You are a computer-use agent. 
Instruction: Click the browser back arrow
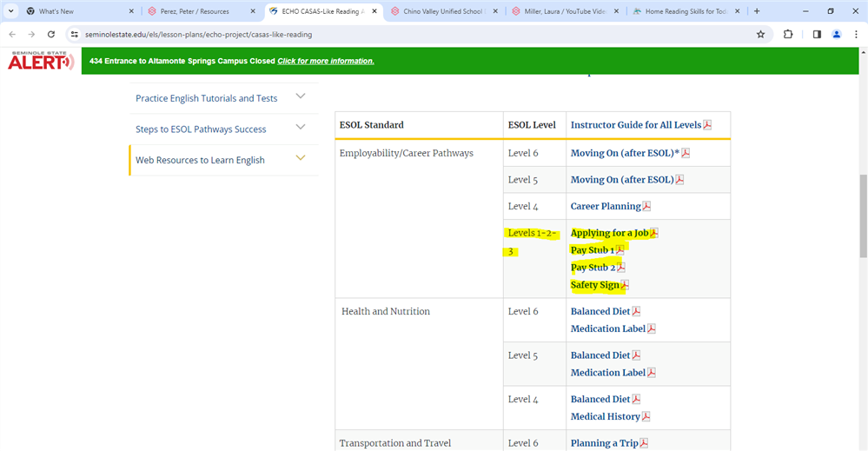point(13,34)
